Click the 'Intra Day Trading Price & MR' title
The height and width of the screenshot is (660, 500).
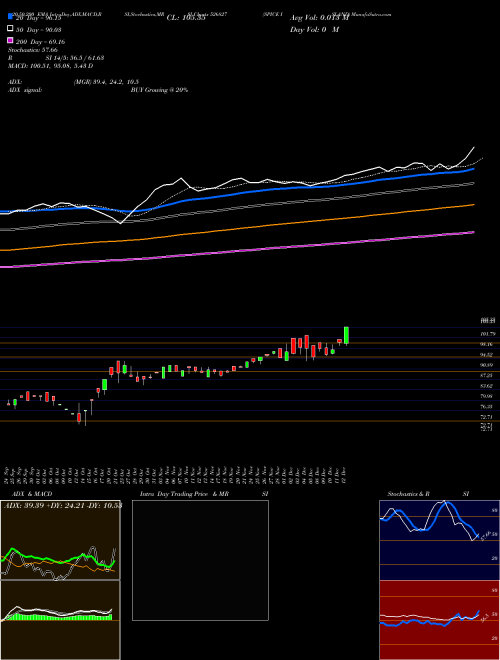point(184,494)
